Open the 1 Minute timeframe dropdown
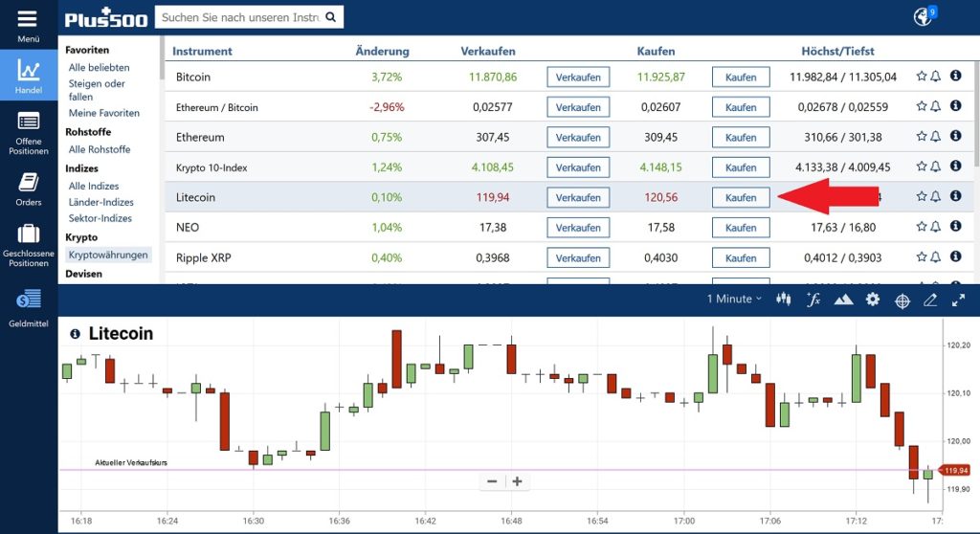Screen dimensions: 980x534 [734, 299]
